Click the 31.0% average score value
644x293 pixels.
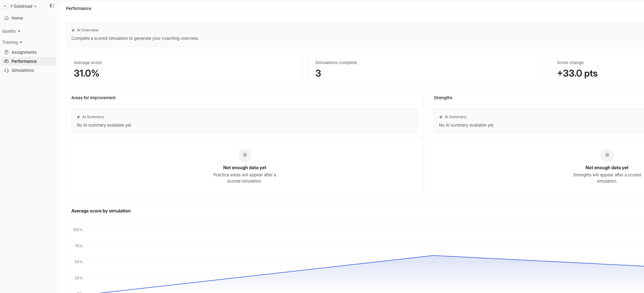(x=87, y=73)
